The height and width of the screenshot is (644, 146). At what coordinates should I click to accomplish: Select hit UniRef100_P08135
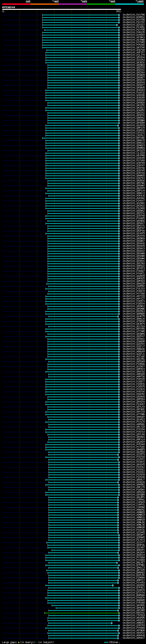coord(134,32)
